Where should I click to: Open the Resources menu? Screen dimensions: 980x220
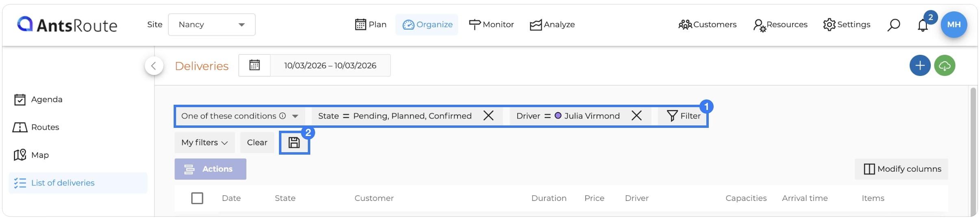click(x=780, y=25)
